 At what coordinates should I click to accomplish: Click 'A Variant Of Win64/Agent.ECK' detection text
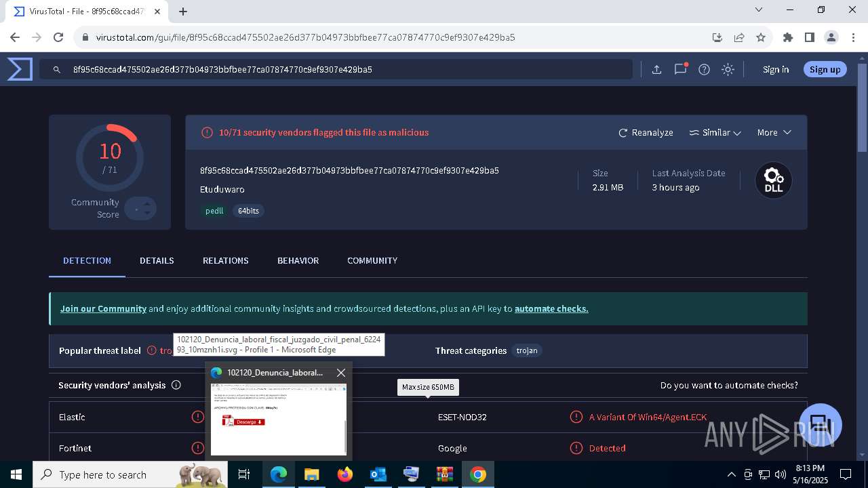(x=648, y=417)
